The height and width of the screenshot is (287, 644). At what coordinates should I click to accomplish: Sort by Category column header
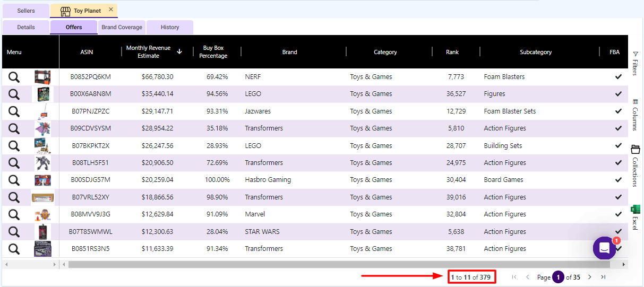tap(385, 52)
